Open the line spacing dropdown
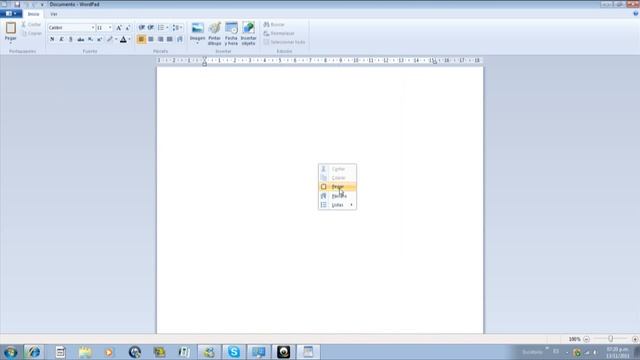This screenshot has width=640, height=360. [177, 27]
